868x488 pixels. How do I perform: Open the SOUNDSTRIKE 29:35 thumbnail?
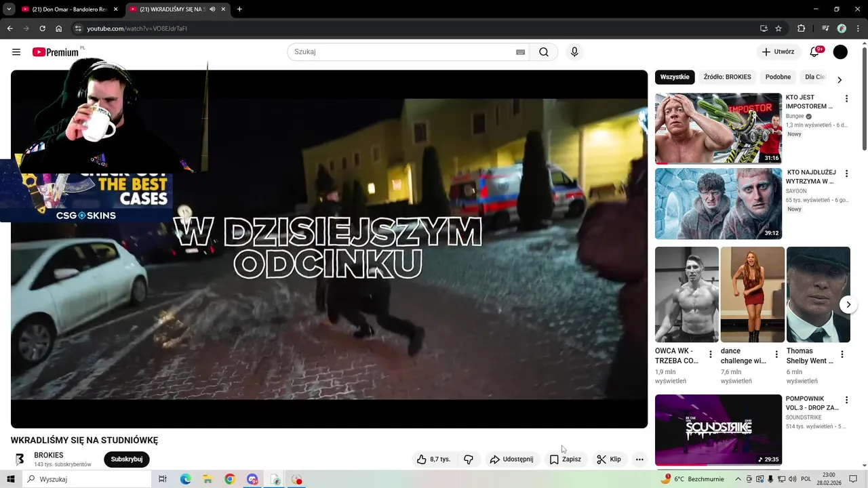[718, 430]
